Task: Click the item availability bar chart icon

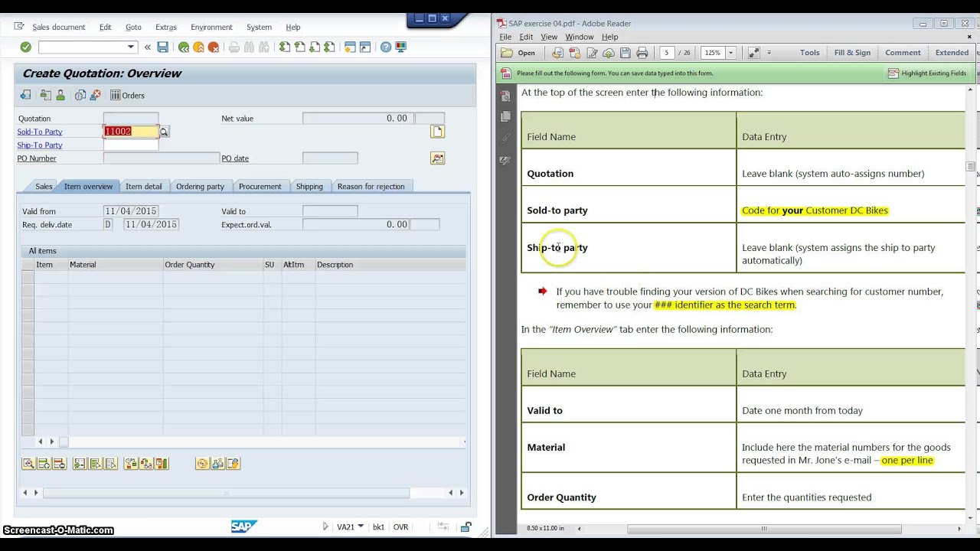Action: (162, 464)
